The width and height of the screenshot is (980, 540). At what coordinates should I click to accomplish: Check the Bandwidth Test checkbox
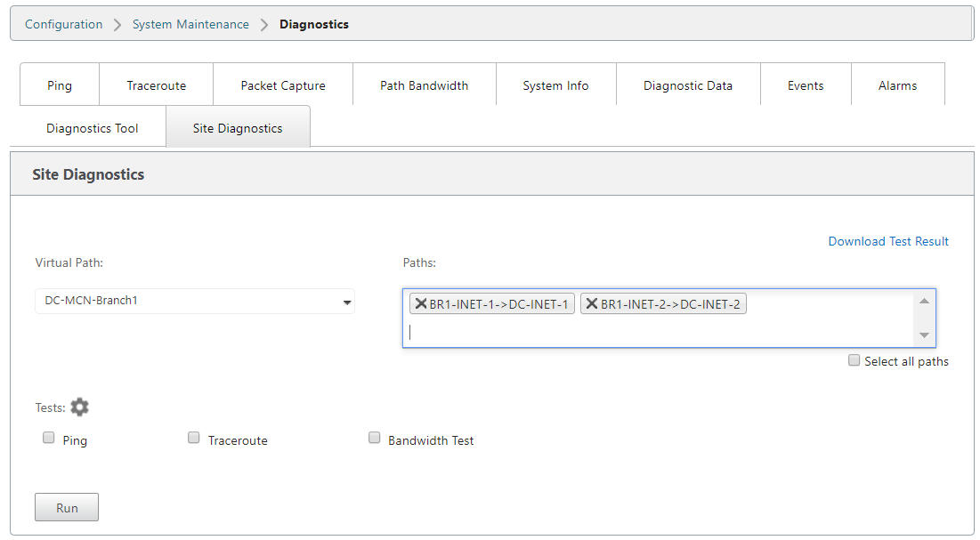coord(375,438)
